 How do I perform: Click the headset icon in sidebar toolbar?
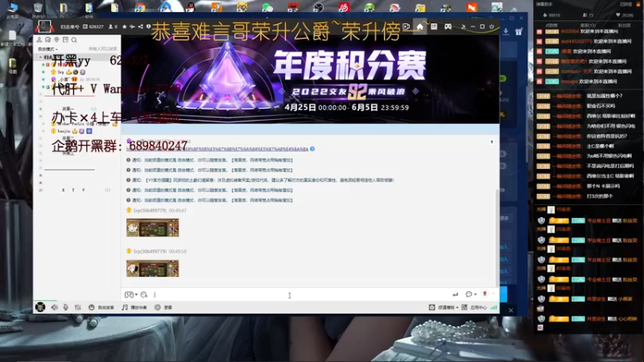tap(48, 39)
